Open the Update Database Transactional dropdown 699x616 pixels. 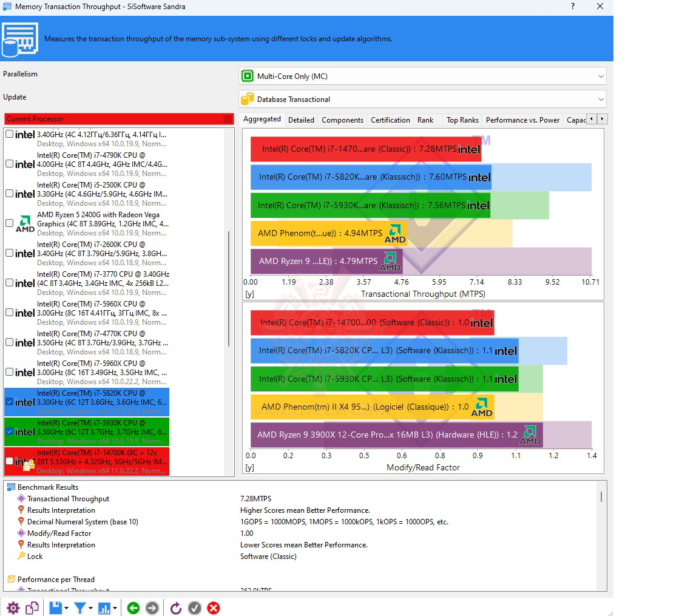422,99
